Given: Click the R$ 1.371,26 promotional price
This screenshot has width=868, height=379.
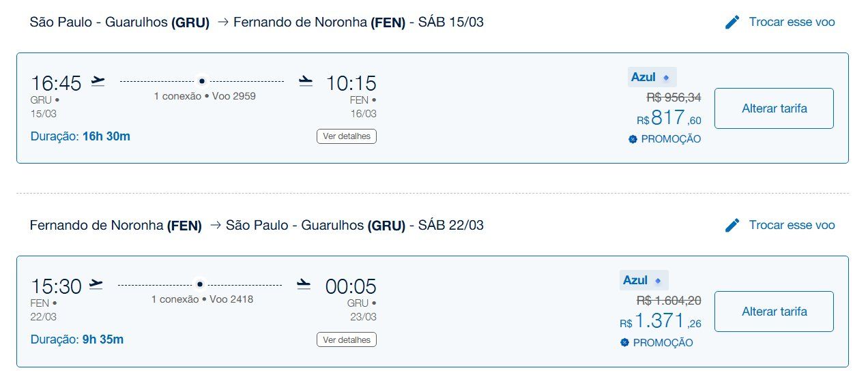Looking at the screenshot, I should 661,322.
